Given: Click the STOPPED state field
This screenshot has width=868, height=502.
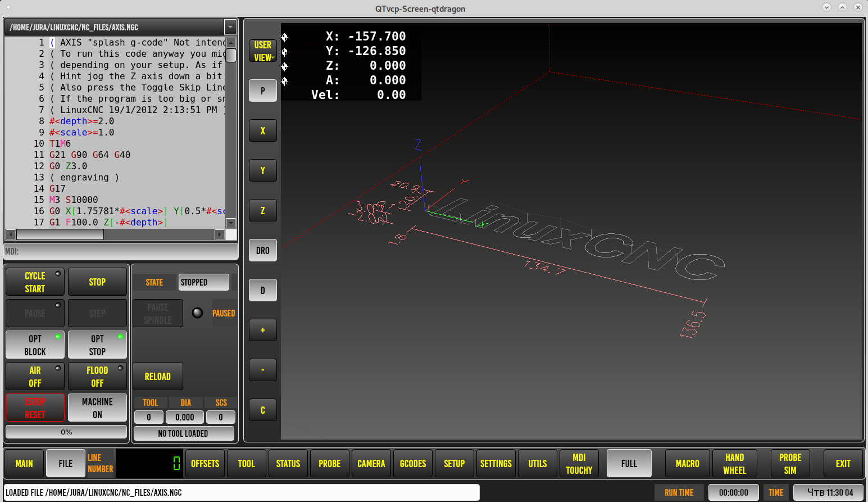Looking at the screenshot, I should point(204,282).
